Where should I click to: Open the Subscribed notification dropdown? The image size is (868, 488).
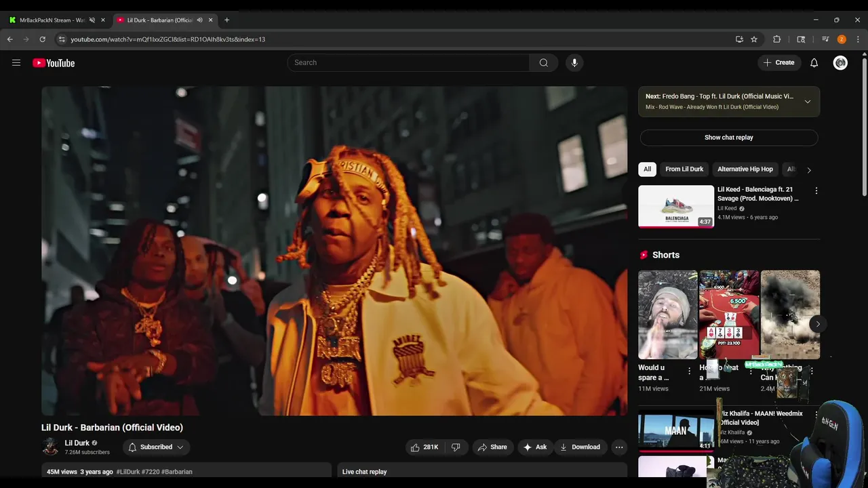pos(157,447)
